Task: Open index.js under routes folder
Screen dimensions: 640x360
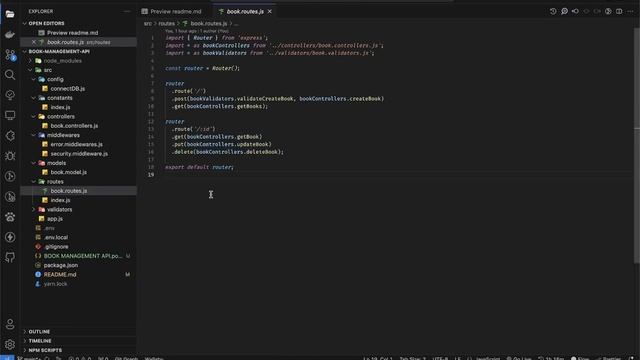Action: (x=60, y=200)
